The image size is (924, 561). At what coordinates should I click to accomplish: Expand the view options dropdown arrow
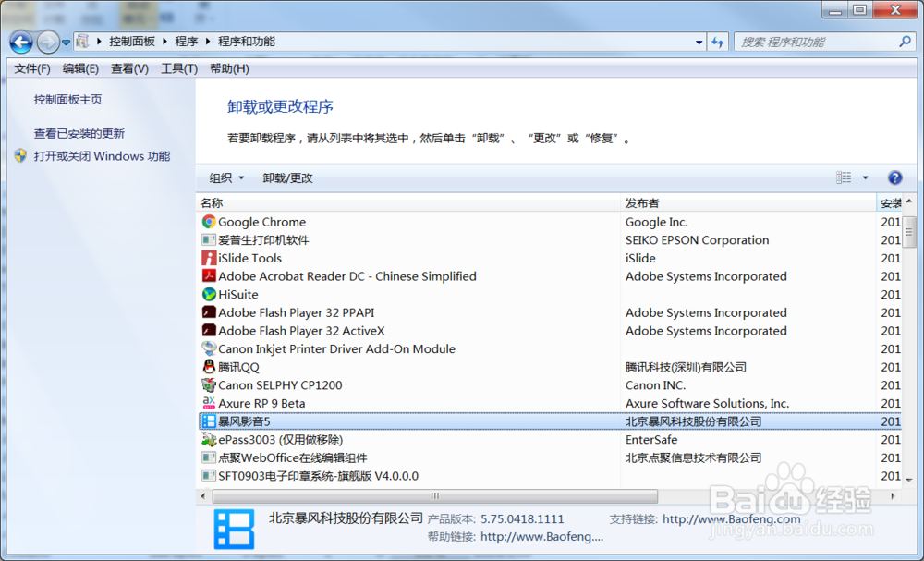[x=865, y=177]
